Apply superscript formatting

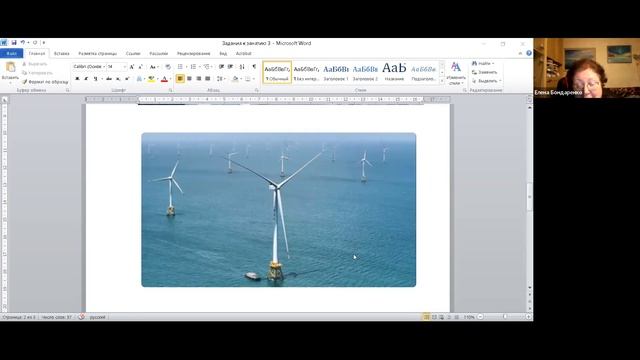click(127, 78)
